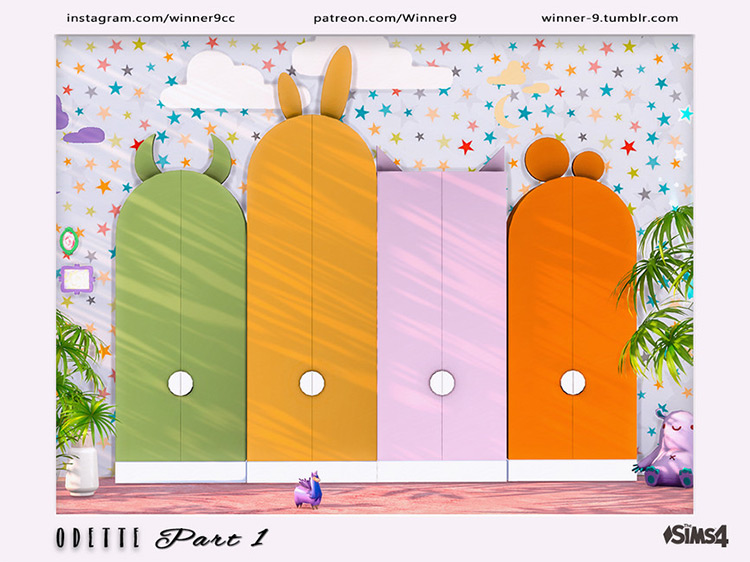750x562 pixels.
Task: Click the purple picture frame on wall
Action: pyautogui.click(x=77, y=279)
